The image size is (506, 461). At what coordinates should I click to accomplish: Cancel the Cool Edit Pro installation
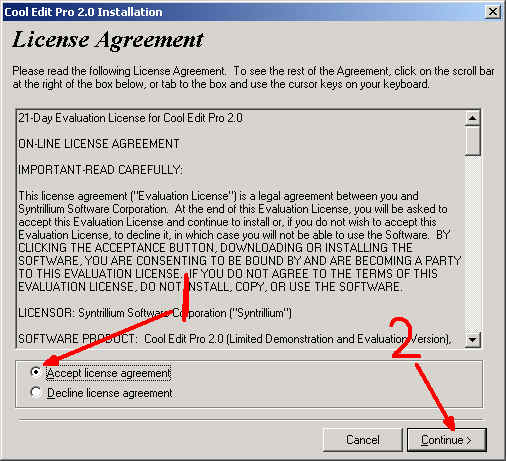(363, 440)
